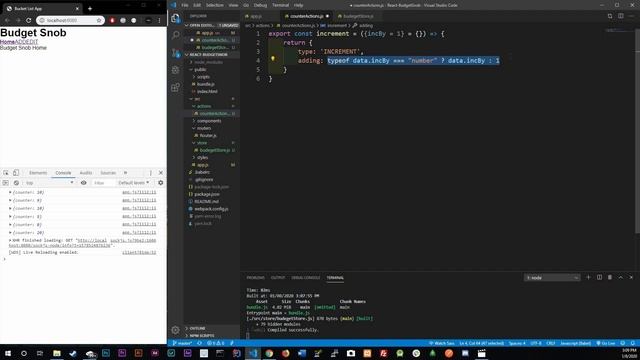Open a new Chrome tab with the plus
Viewport: 640px width, 360px height.
click(90, 8)
